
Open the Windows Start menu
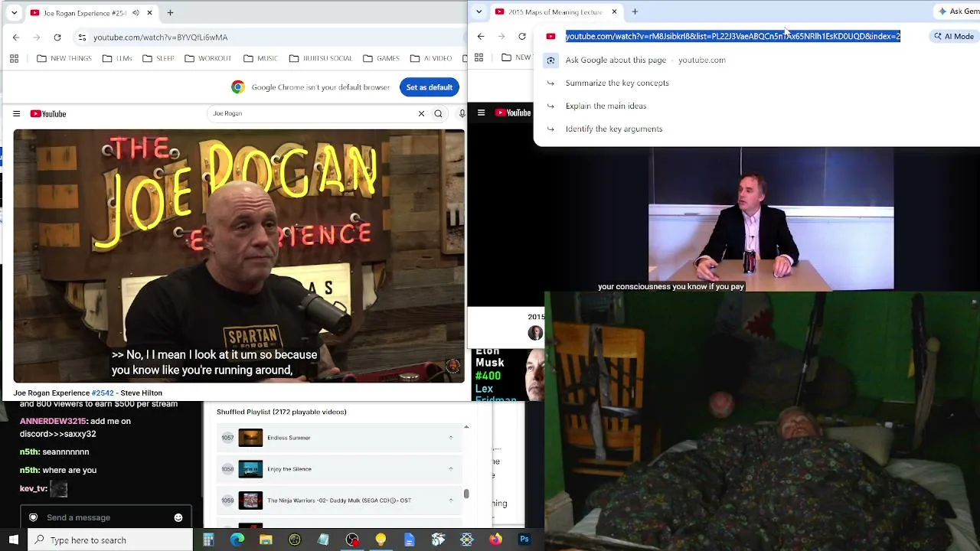(14, 540)
